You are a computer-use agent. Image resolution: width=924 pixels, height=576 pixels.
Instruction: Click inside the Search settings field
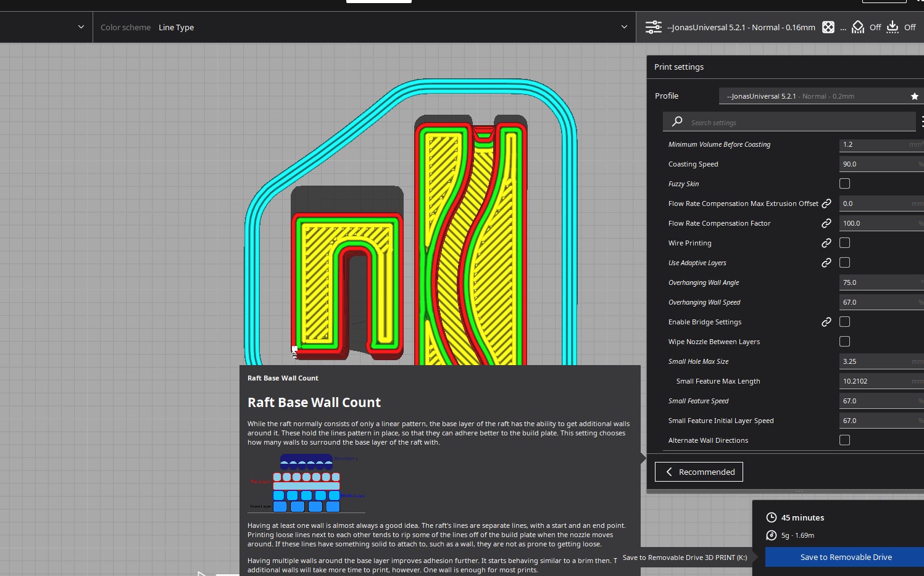790,121
